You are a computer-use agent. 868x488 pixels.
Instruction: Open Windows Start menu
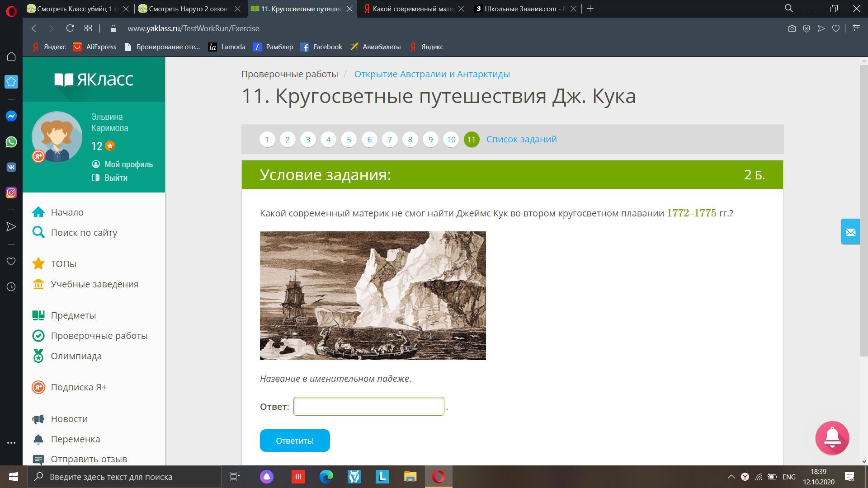tap(13, 477)
